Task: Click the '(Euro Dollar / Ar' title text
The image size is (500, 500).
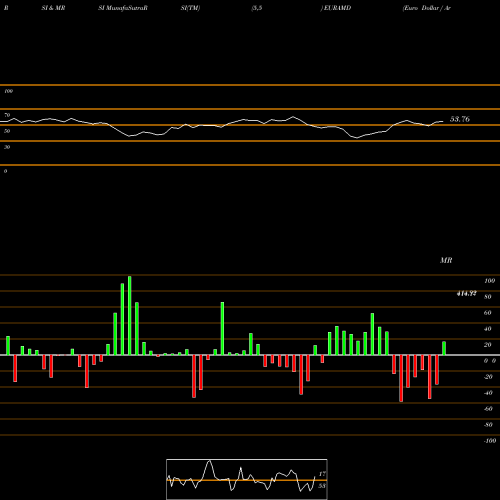Action: pos(427,8)
